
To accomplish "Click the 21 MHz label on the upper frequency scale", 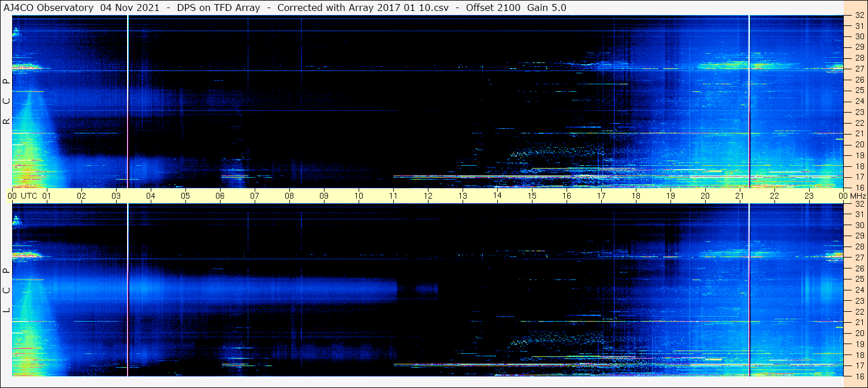I will pos(859,134).
